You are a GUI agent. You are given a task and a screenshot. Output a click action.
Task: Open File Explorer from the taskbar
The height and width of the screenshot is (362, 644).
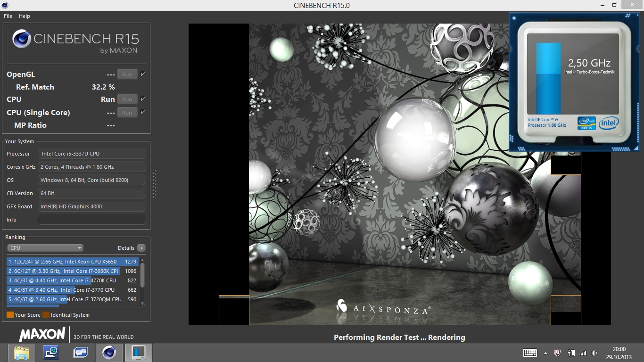pos(22,352)
